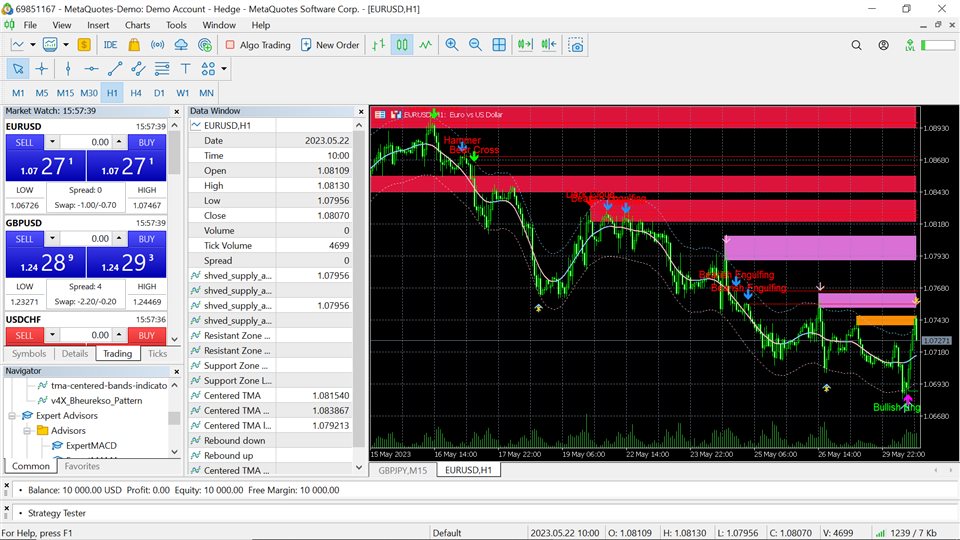
Task: Set timeframe to M5
Action: [42, 93]
